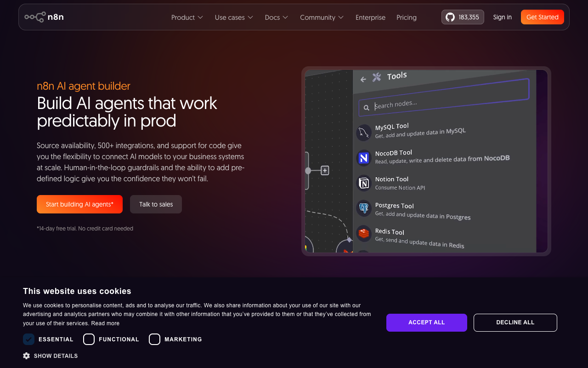Select the Notion Tool node icon
The height and width of the screenshot is (368, 588).
[x=363, y=183]
